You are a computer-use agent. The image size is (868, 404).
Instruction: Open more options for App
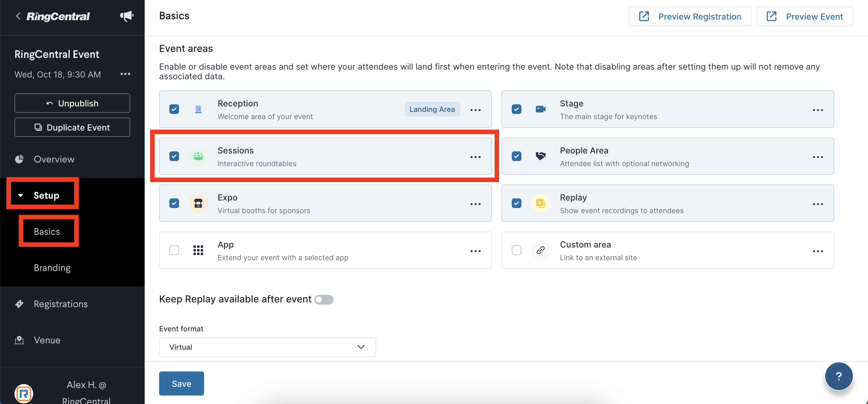[x=476, y=251]
